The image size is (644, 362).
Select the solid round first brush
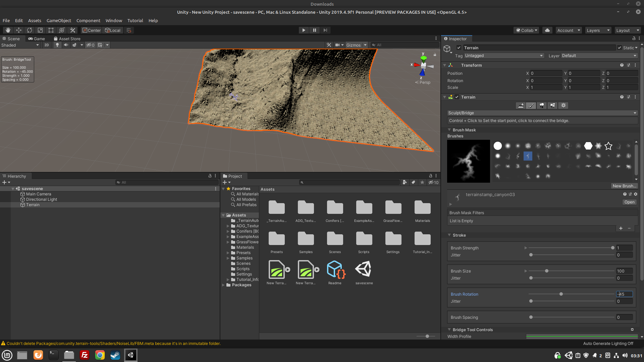point(498,146)
